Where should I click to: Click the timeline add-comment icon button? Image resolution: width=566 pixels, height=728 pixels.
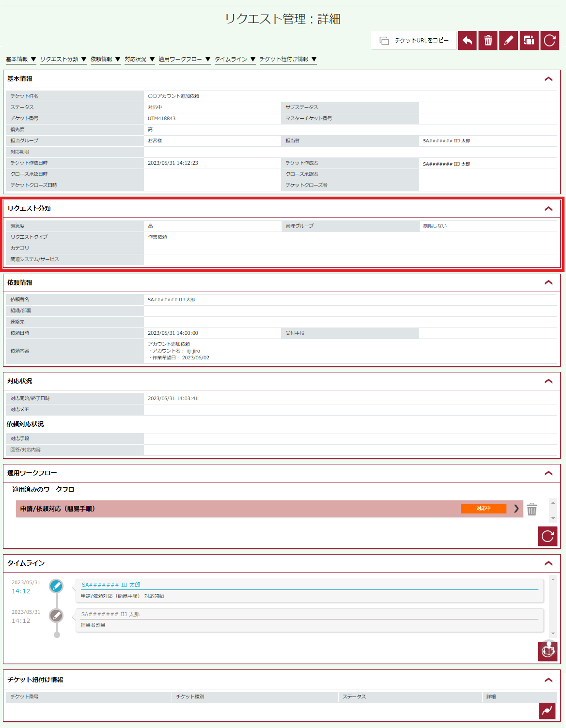pos(547,651)
